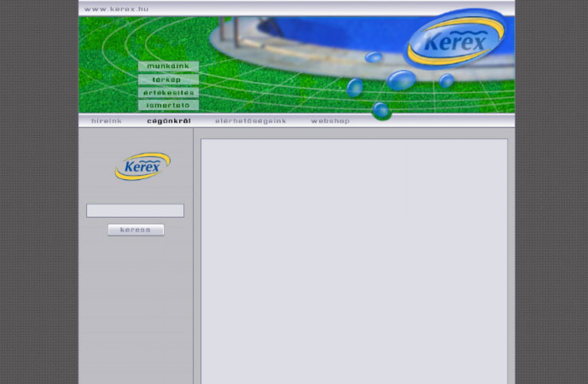Select the értékesítés banner button

pos(169,93)
